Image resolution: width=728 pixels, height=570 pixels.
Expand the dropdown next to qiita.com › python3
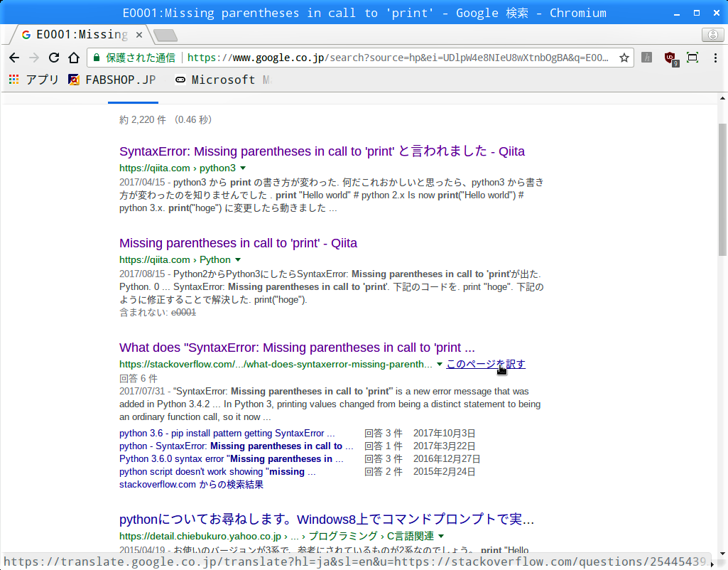(x=243, y=168)
